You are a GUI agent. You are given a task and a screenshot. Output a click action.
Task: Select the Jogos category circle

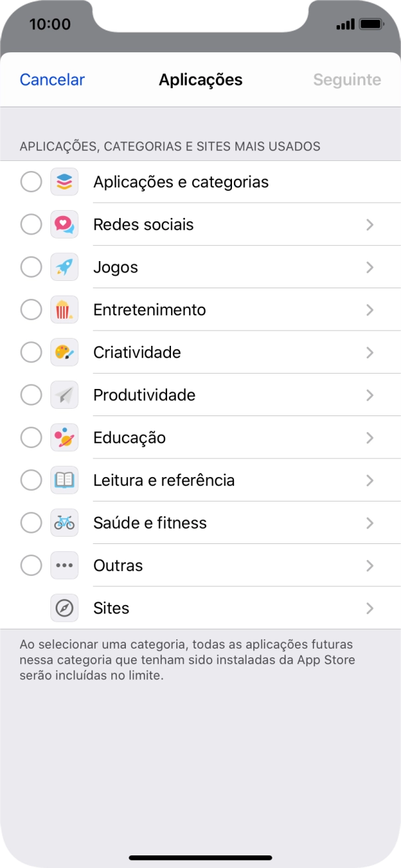coord(31,267)
